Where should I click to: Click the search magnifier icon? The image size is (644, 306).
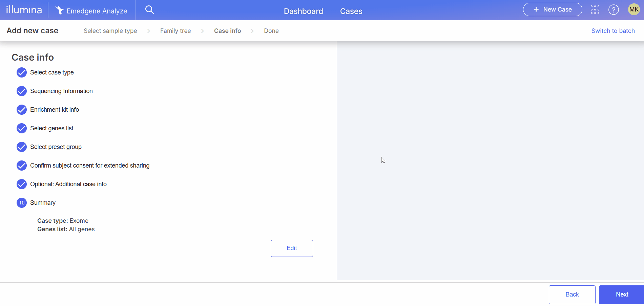149,10
